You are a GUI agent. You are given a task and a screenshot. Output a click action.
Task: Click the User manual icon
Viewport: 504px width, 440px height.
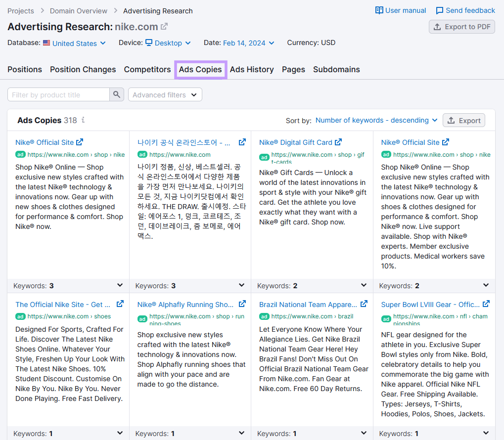coord(379,10)
